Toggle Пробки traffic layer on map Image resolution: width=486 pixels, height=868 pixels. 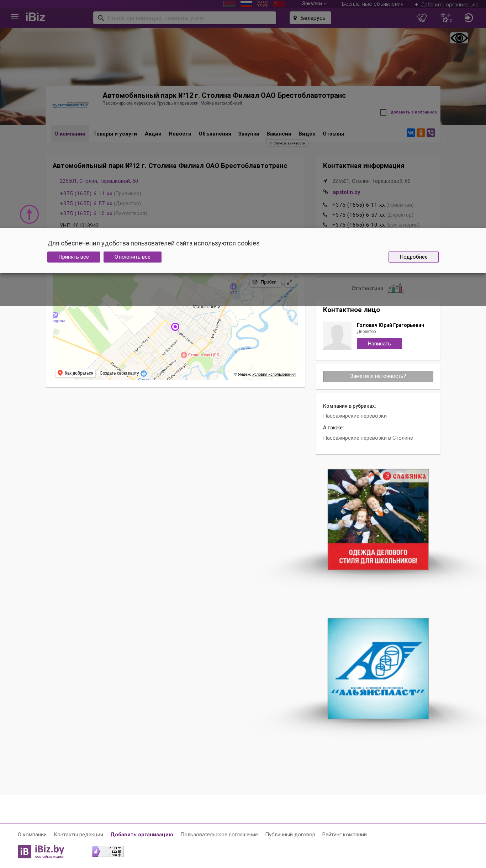(264, 282)
